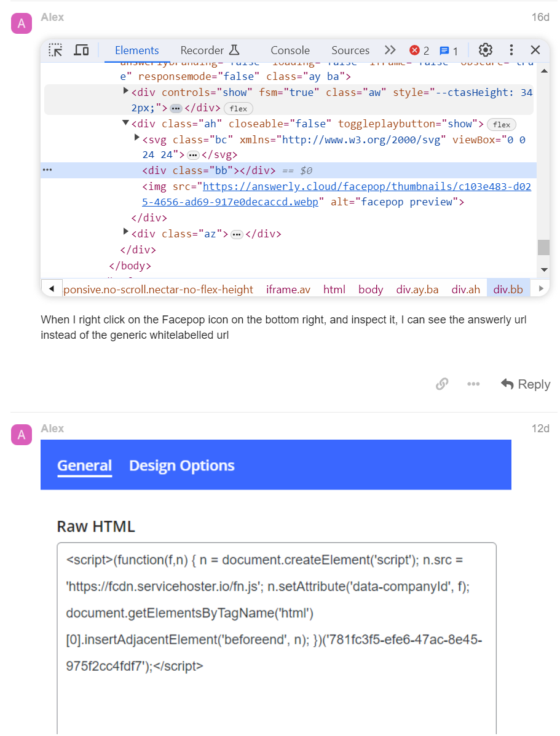Image resolution: width=560 pixels, height=736 pixels.
Task: Click ellipsis inside the svg element
Action: [x=193, y=155]
